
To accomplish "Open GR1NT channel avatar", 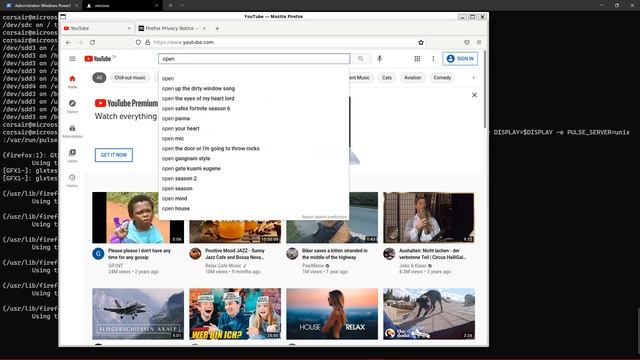I will (x=98, y=253).
